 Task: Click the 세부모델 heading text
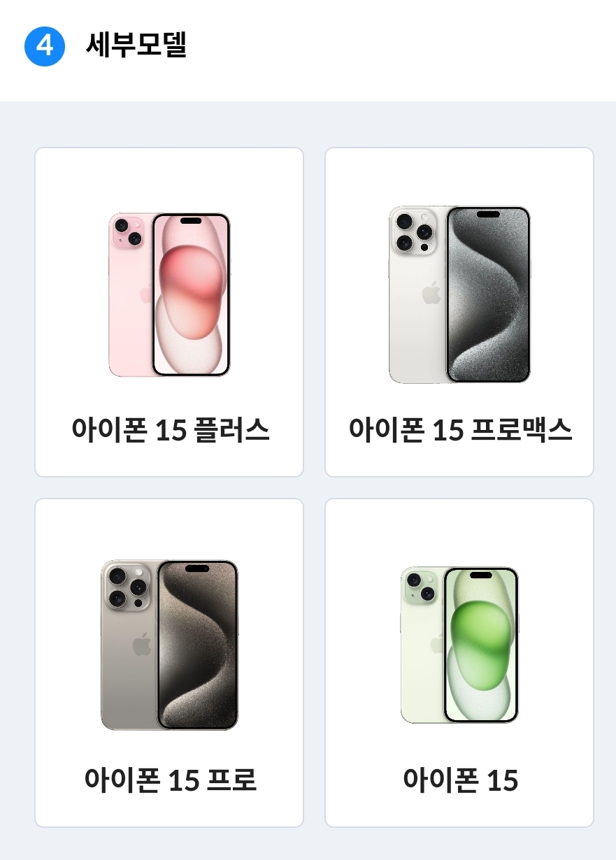tap(136, 46)
